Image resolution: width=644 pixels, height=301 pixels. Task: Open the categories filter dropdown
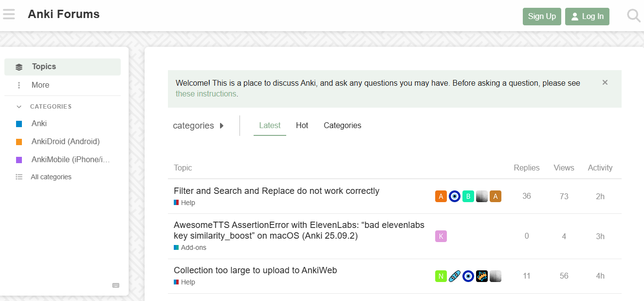tap(199, 126)
